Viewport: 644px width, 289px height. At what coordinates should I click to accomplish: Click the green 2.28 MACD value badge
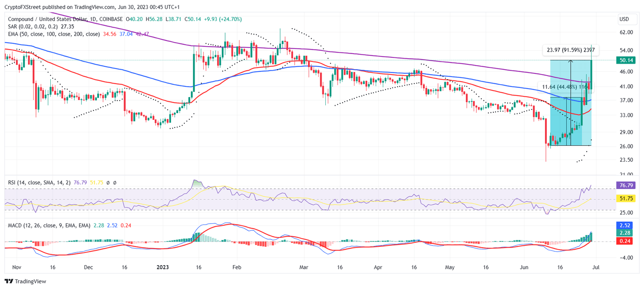pos(625,233)
